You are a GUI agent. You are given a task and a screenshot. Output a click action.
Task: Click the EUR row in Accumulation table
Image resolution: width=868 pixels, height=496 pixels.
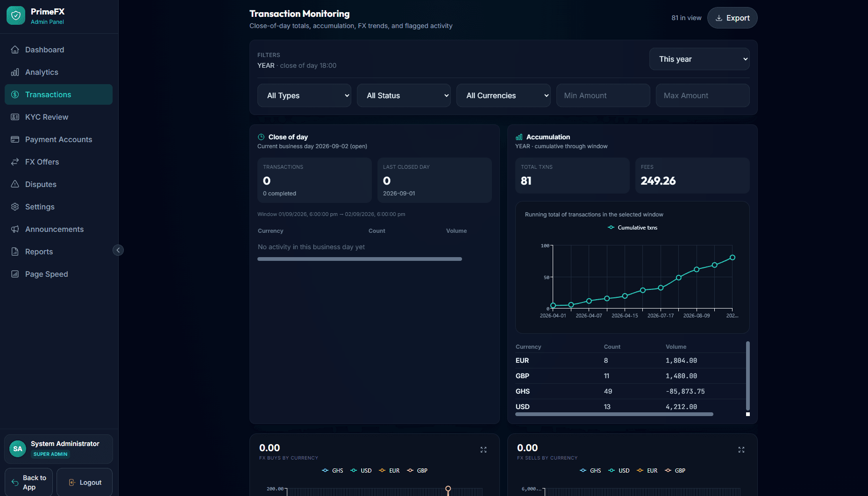[630, 360]
